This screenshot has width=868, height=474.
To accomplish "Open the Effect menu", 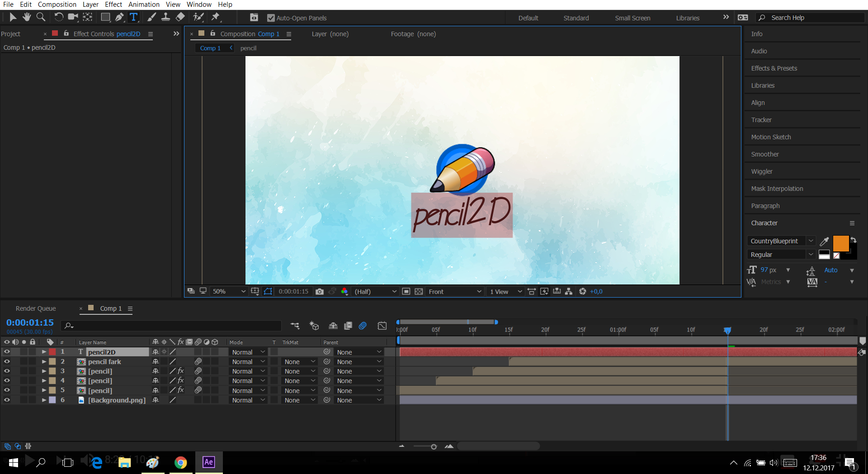I will coord(113,5).
